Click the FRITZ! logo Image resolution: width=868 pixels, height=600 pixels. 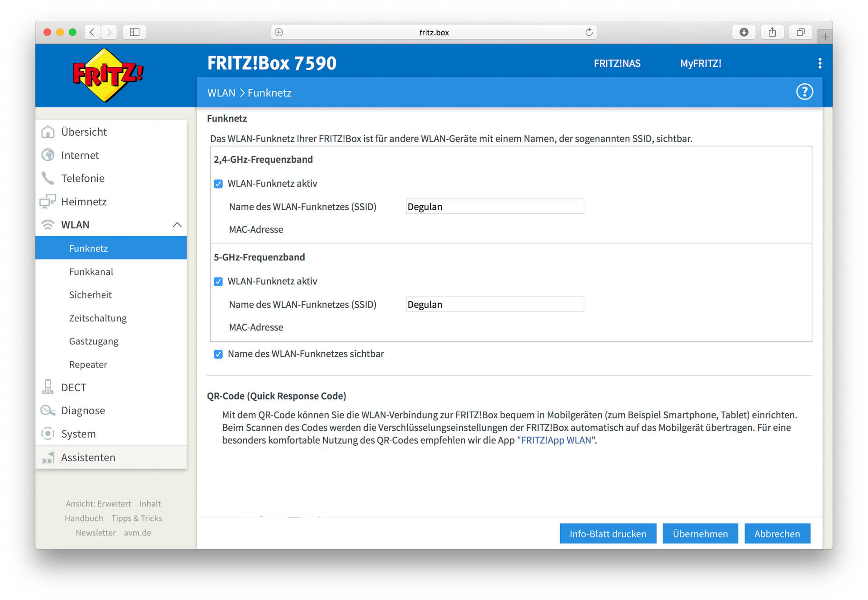tap(108, 75)
